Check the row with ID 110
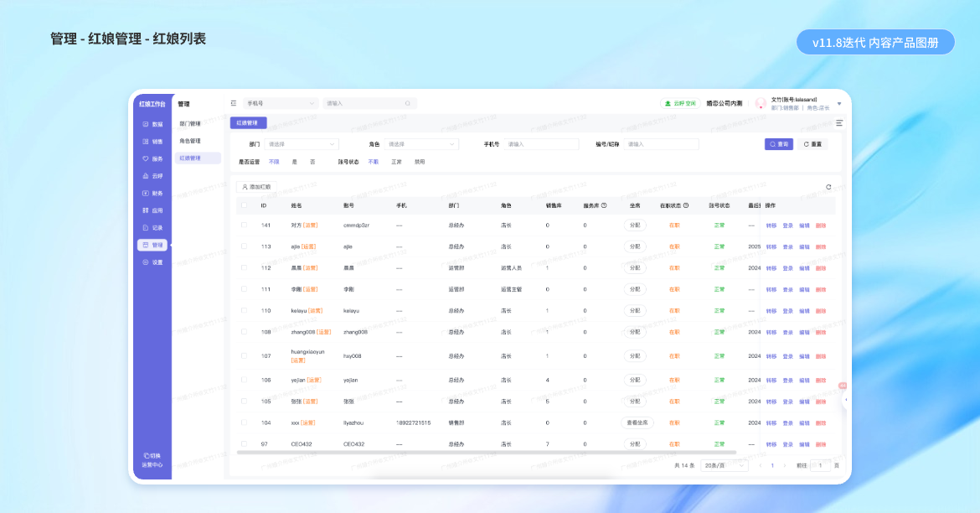Image resolution: width=980 pixels, height=513 pixels. coord(244,310)
